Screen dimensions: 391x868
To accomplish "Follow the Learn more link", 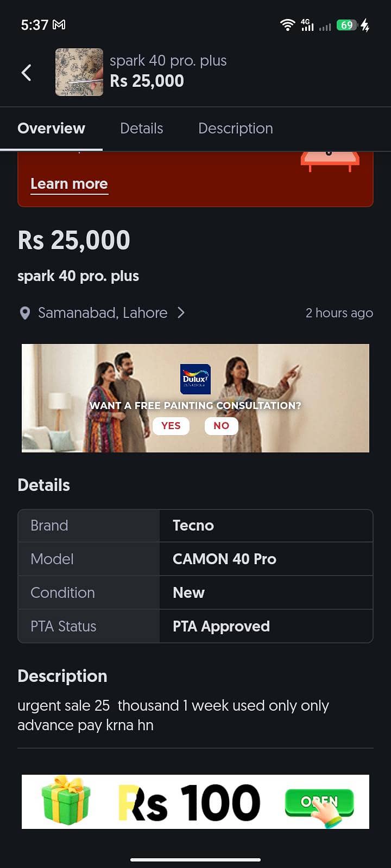I will (69, 184).
